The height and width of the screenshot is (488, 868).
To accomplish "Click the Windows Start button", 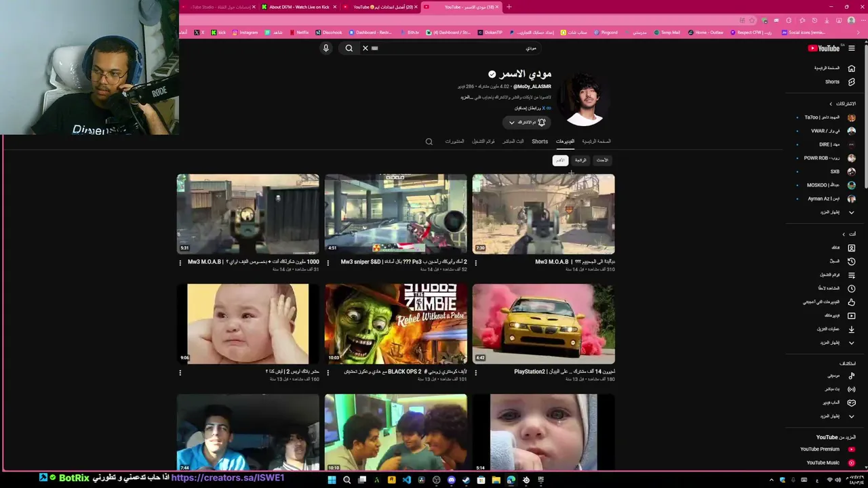I will tap(332, 480).
